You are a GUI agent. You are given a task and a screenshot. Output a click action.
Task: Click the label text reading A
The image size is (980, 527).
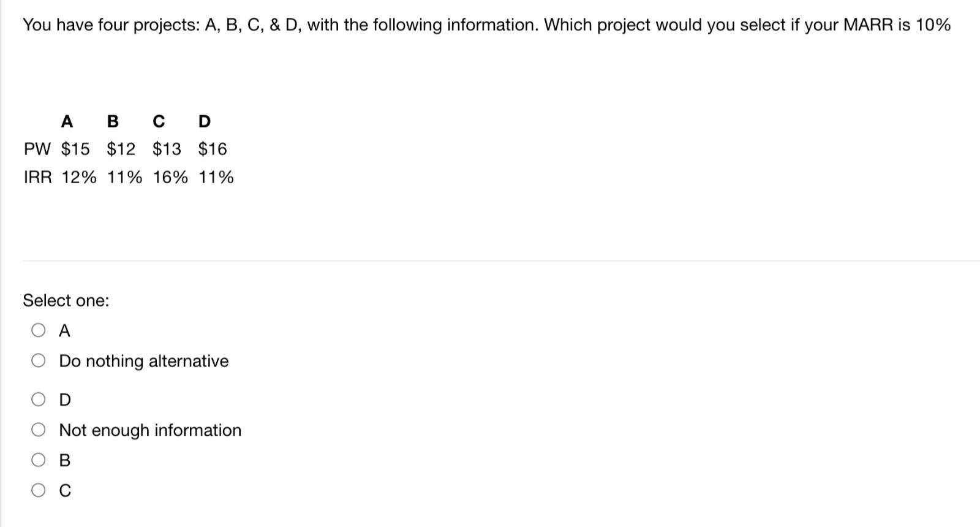[64, 330]
